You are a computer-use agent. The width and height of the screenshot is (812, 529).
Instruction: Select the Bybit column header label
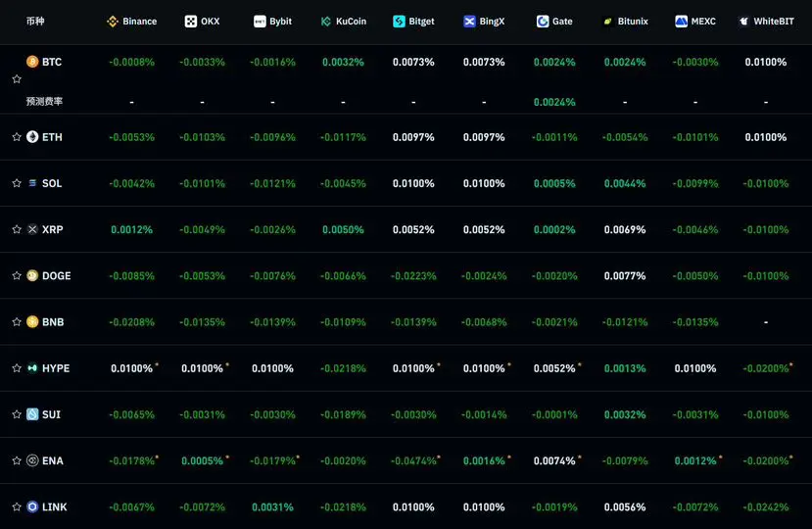[x=281, y=22]
